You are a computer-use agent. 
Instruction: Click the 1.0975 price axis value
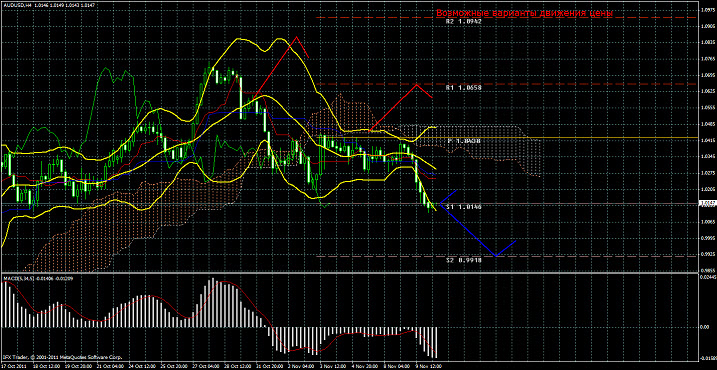coord(708,9)
